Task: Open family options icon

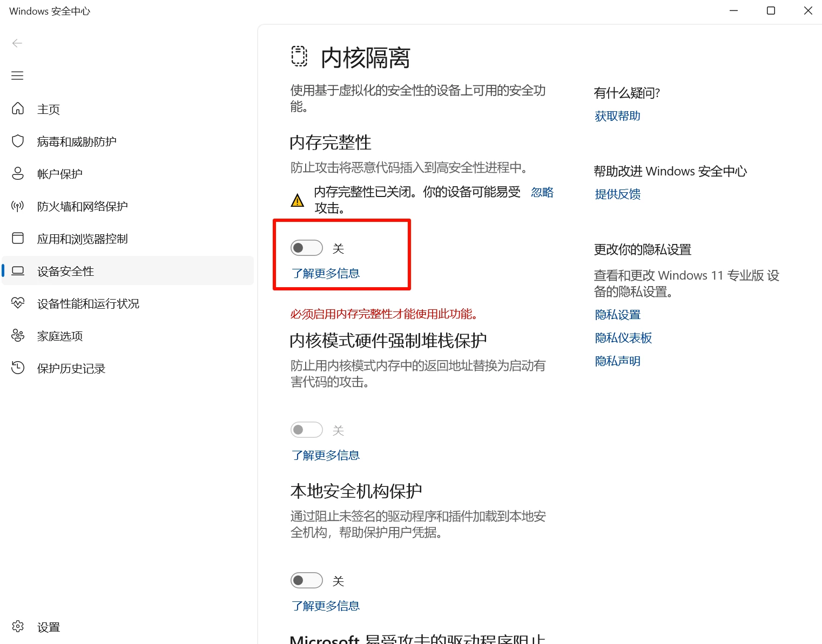Action: pyautogui.click(x=18, y=336)
